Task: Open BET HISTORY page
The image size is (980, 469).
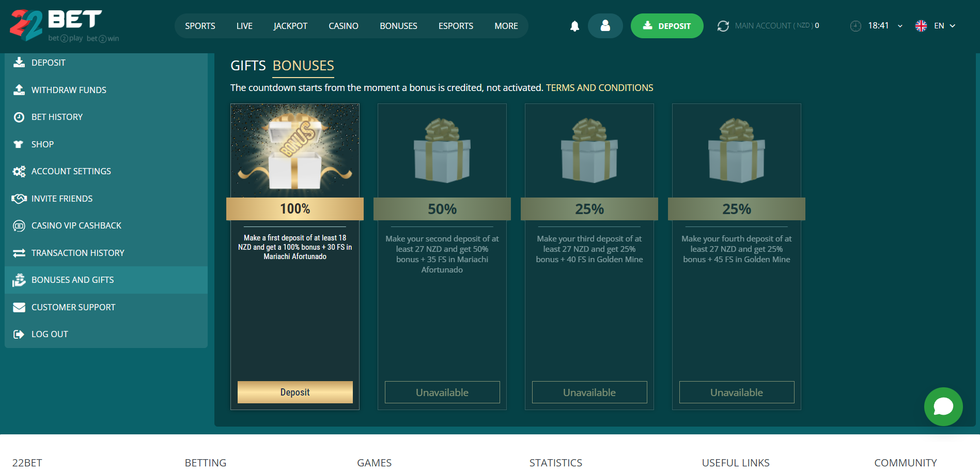Action: tap(106, 117)
